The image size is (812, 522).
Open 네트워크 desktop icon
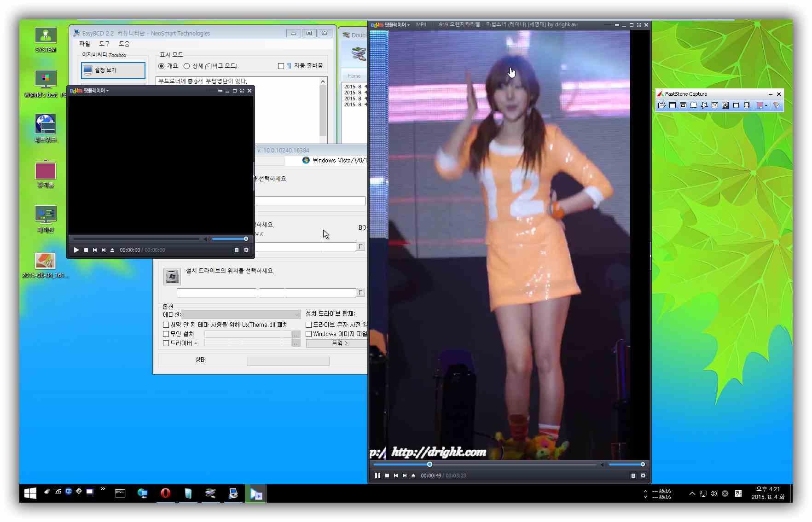[x=46, y=128]
